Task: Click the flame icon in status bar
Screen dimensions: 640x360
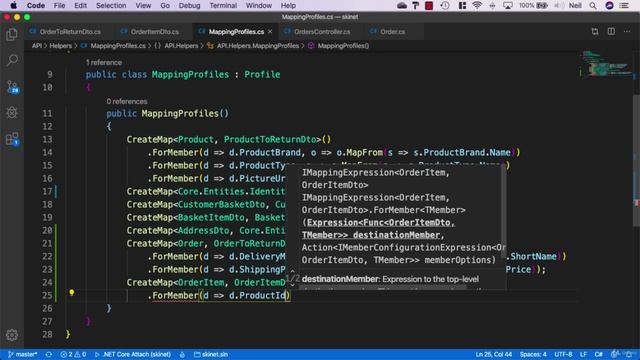Action: tap(182, 354)
